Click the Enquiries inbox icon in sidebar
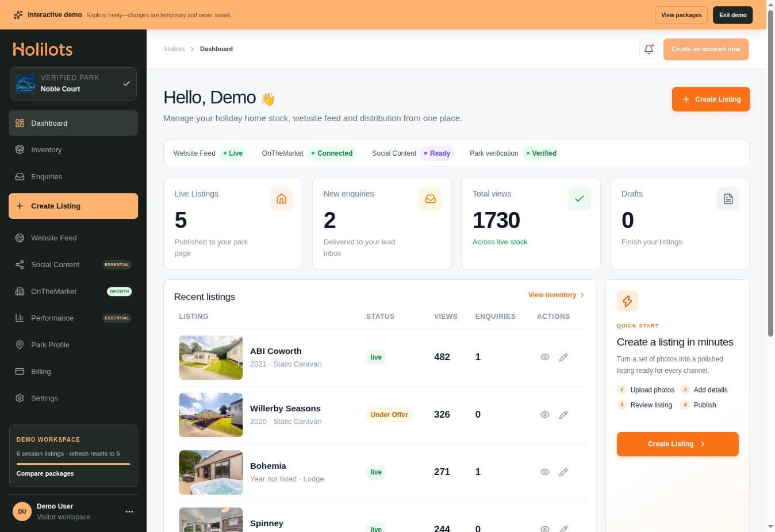 click(x=20, y=177)
